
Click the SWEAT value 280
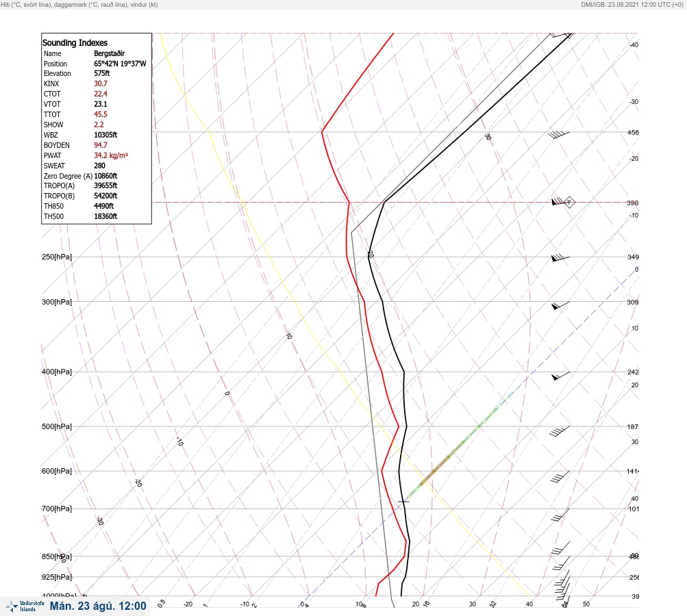pyautogui.click(x=99, y=166)
